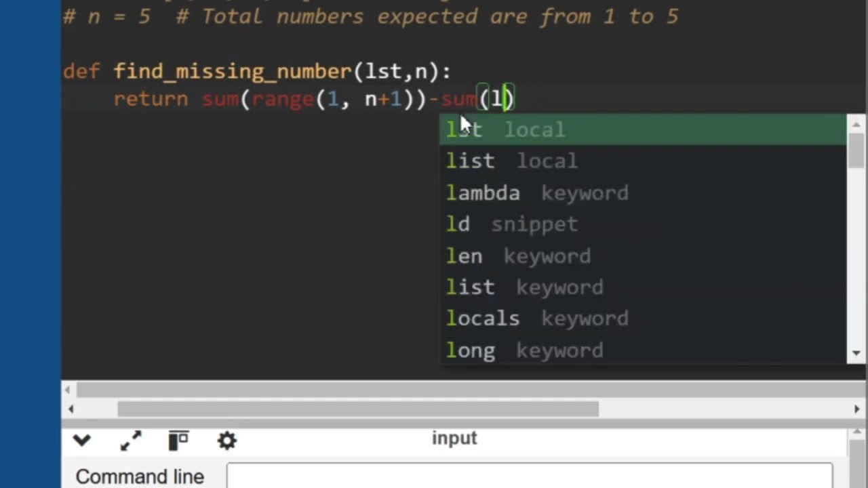Image resolution: width=868 pixels, height=488 pixels.
Task: Select 'lst local' autocomplete suggestion
Action: tap(644, 129)
